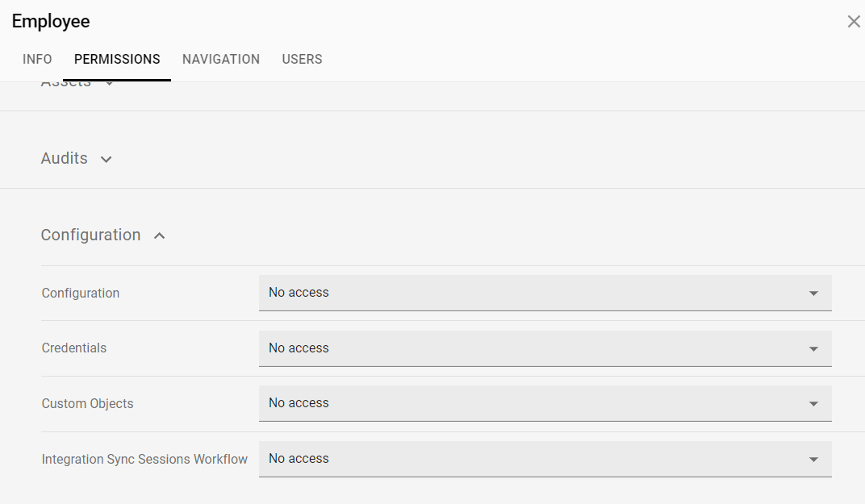Click the Employee dialog title

[x=51, y=22]
